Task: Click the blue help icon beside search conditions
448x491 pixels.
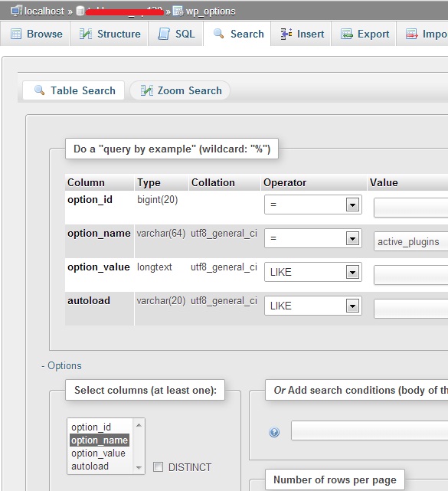Action: tap(274, 432)
